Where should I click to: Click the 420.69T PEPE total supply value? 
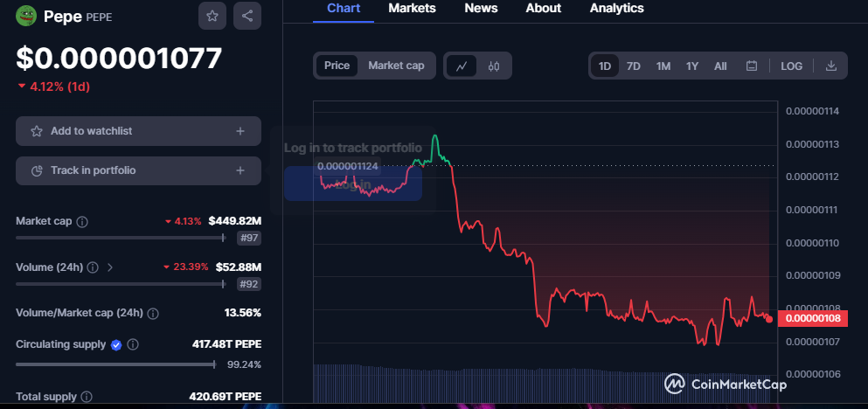pyautogui.click(x=226, y=397)
